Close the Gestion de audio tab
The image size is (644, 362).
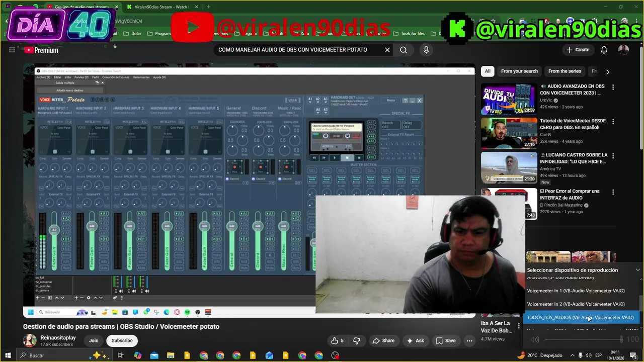pos(117,7)
